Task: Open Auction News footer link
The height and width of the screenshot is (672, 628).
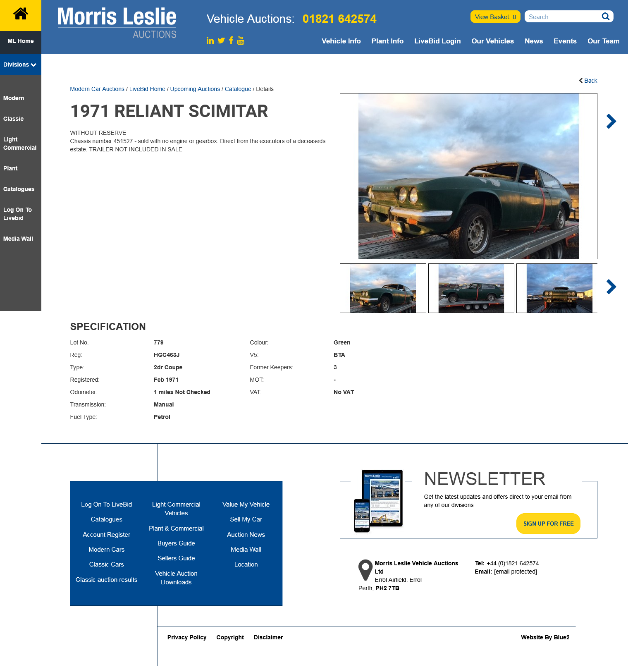Action: (x=246, y=535)
